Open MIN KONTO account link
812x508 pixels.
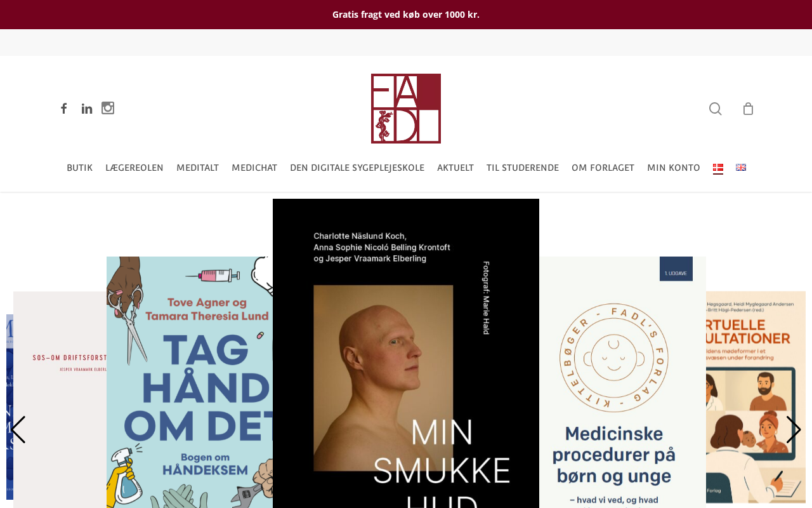[674, 168]
